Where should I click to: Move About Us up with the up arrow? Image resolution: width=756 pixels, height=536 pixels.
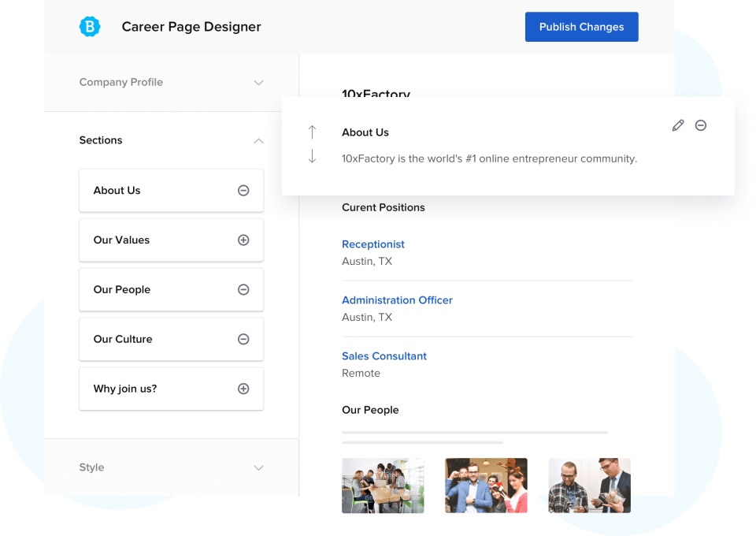pos(312,132)
